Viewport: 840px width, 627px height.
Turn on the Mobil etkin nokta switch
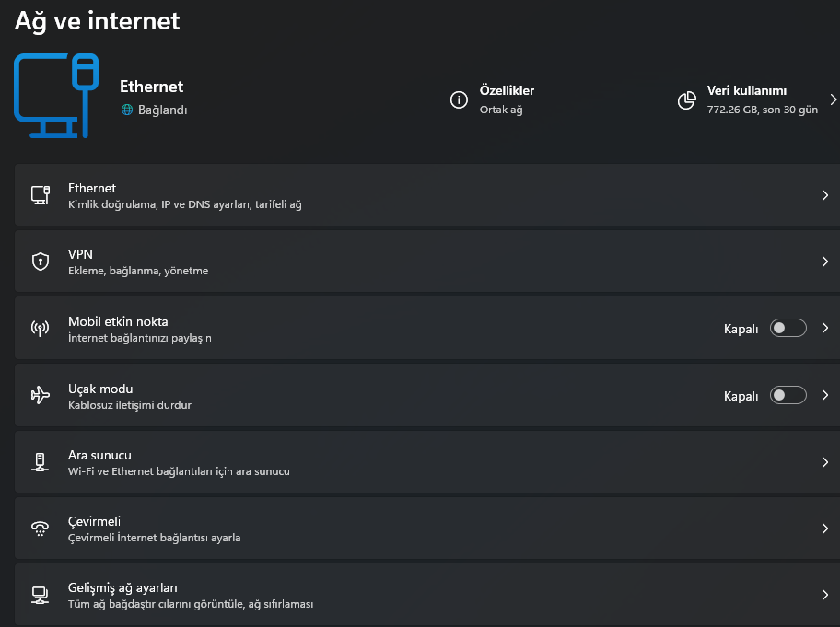[x=787, y=329]
